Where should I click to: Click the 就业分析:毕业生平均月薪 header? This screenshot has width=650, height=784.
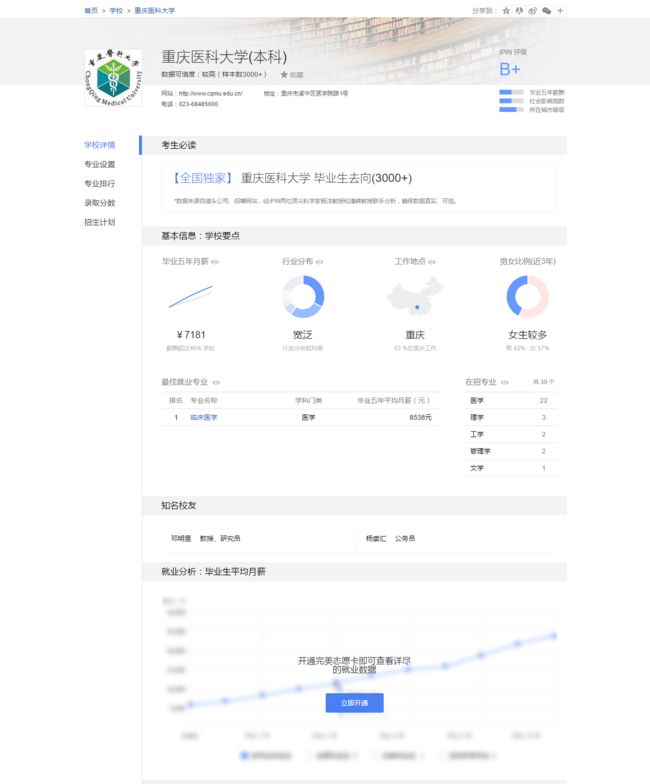point(354,572)
